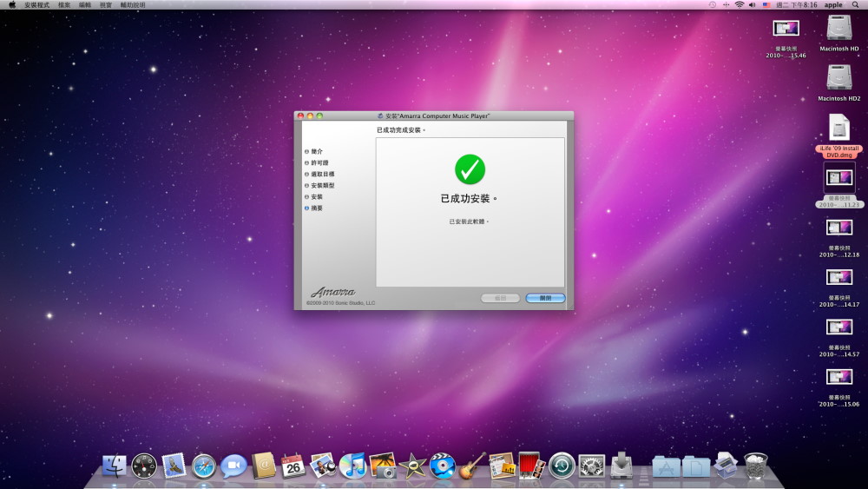Select the 選取目標 step in installer sidebar

click(x=322, y=174)
